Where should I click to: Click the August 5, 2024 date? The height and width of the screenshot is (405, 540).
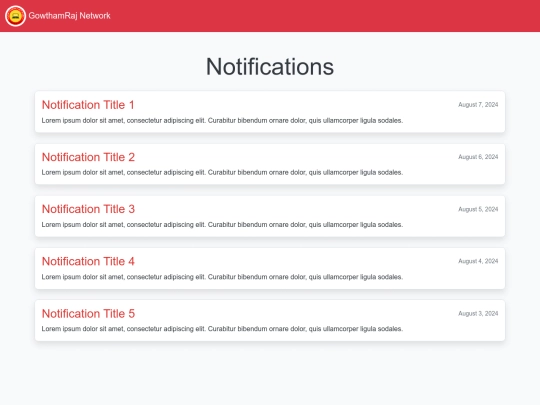coord(478,209)
